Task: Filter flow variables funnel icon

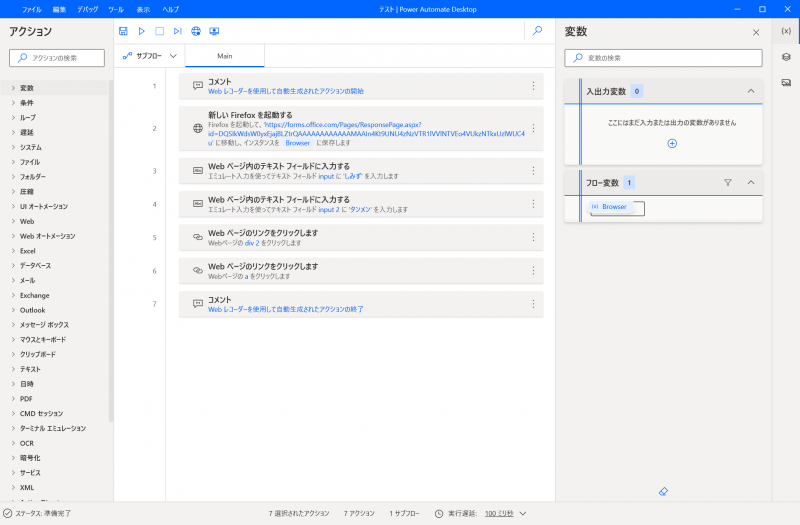Action: (x=728, y=182)
